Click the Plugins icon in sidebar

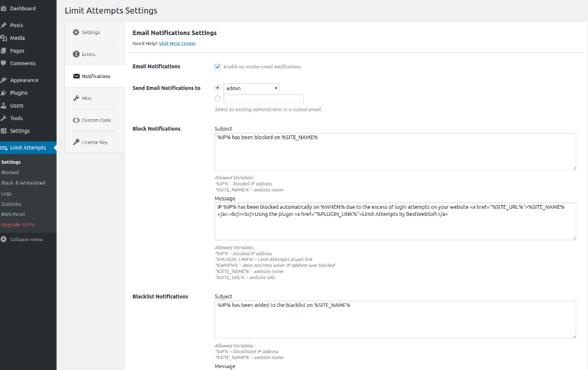pos(4,93)
